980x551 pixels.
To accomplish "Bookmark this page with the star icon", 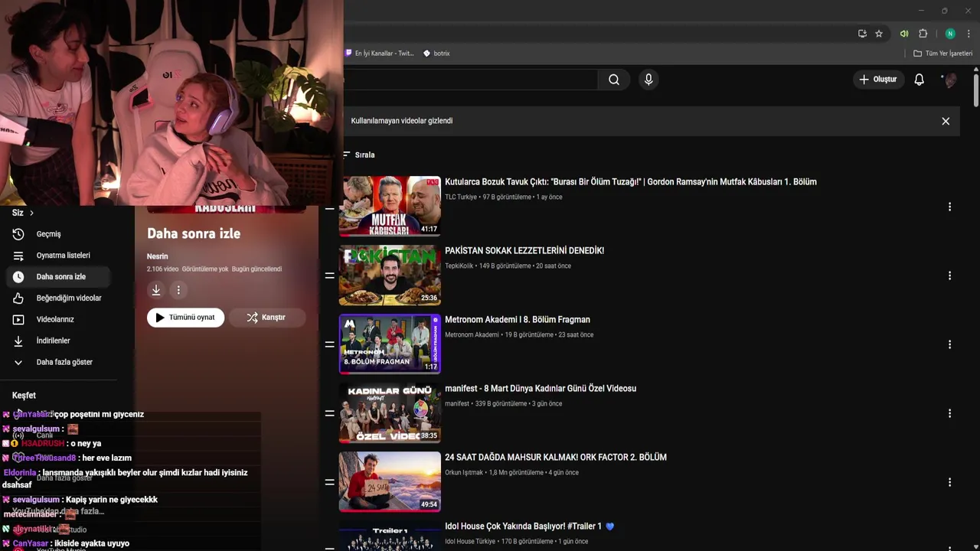I will (879, 34).
